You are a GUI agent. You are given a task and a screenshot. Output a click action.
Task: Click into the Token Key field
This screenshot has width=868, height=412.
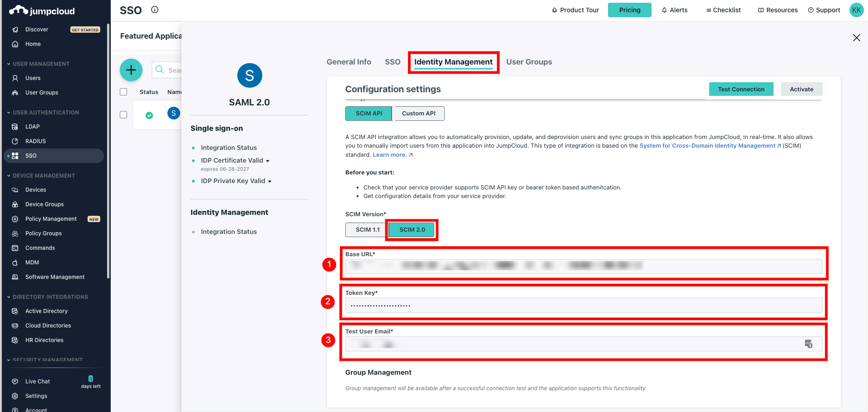click(x=584, y=305)
